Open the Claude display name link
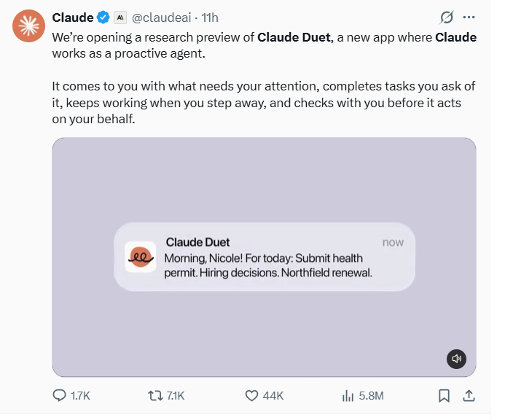 pos(73,17)
